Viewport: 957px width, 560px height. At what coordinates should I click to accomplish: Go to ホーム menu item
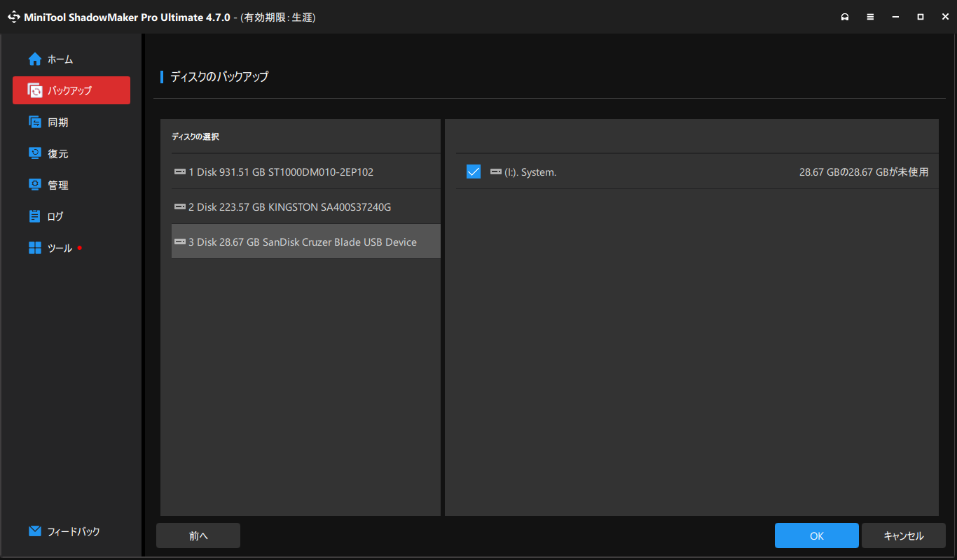coord(71,59)
